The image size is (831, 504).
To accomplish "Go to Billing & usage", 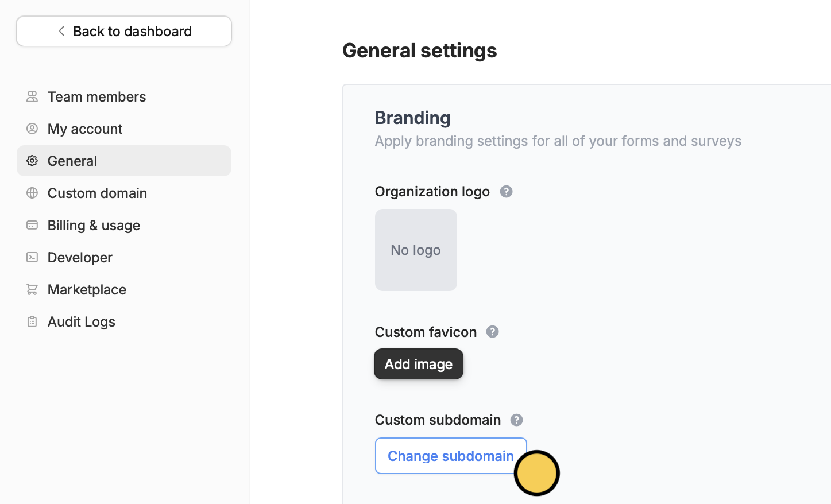I will [94, 225].
